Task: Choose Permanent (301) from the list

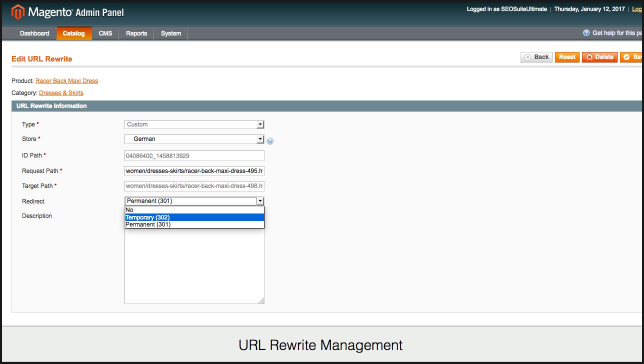Action: coord(194,224)
